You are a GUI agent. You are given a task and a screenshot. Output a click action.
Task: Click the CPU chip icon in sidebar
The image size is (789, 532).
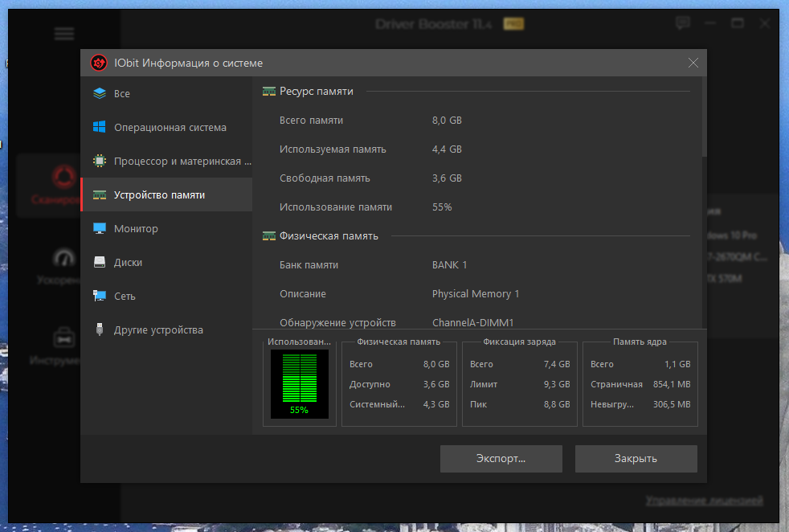coord(100,161)
